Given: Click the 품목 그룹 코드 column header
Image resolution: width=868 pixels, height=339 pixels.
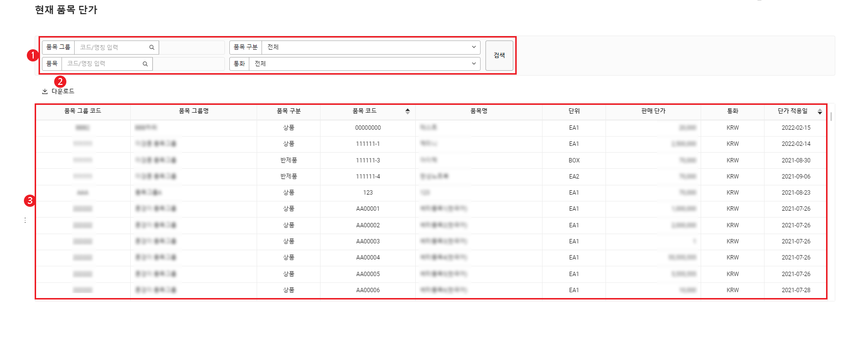Looking at the screenshot, I should tap(82, 111).
